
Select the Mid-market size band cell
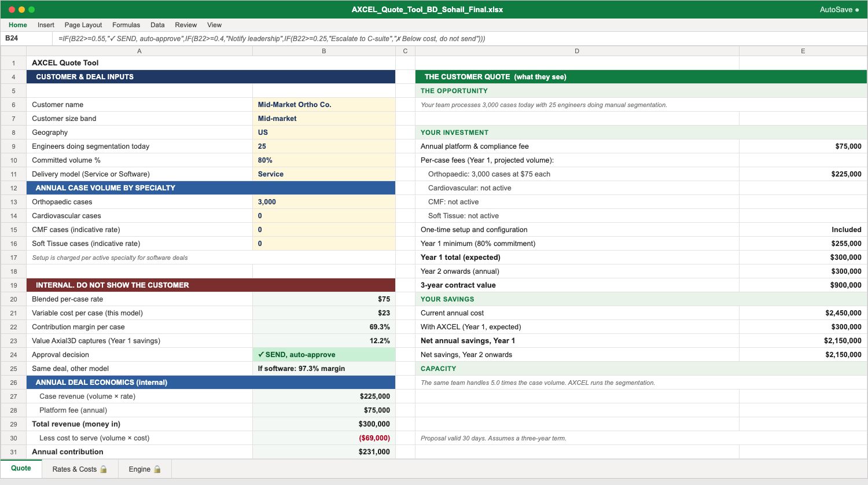coord(324,119)
